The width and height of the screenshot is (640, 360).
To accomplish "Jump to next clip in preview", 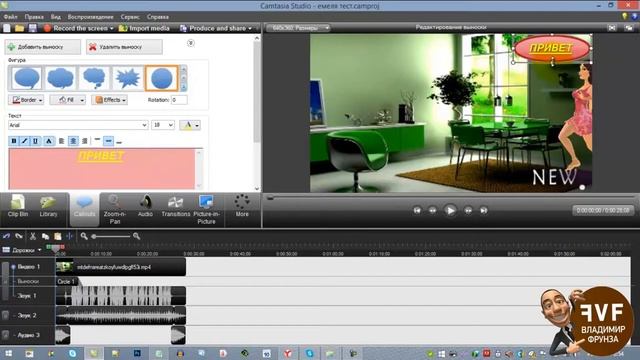I will click(x=484, y=211).
